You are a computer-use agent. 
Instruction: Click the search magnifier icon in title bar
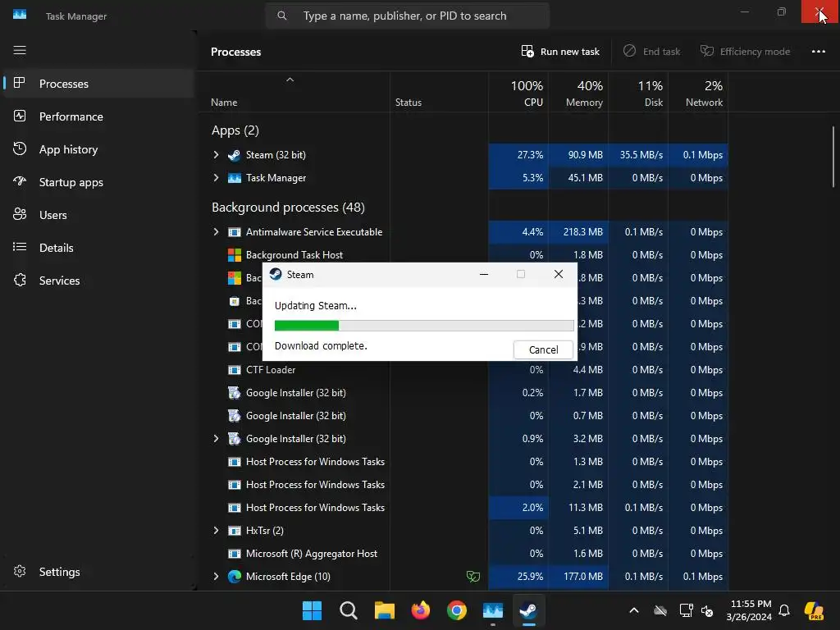282,16
